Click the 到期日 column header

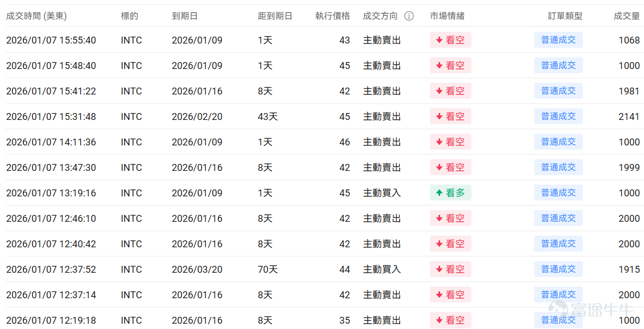185,16
